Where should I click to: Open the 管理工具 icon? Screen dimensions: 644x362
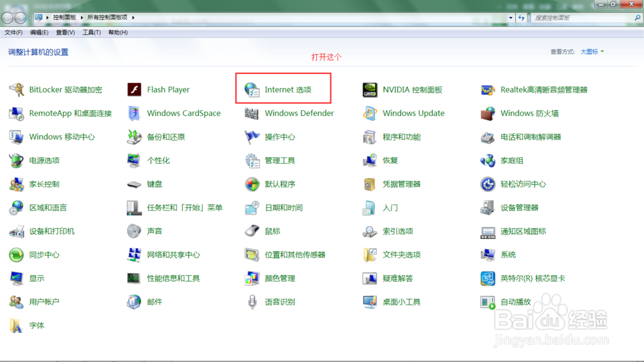252,160
